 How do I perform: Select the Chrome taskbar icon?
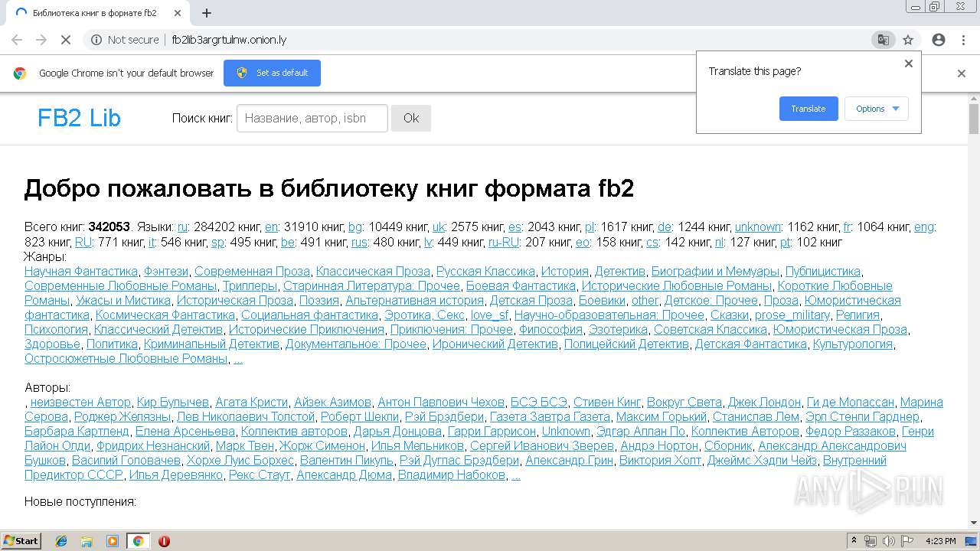coord(138,541)
